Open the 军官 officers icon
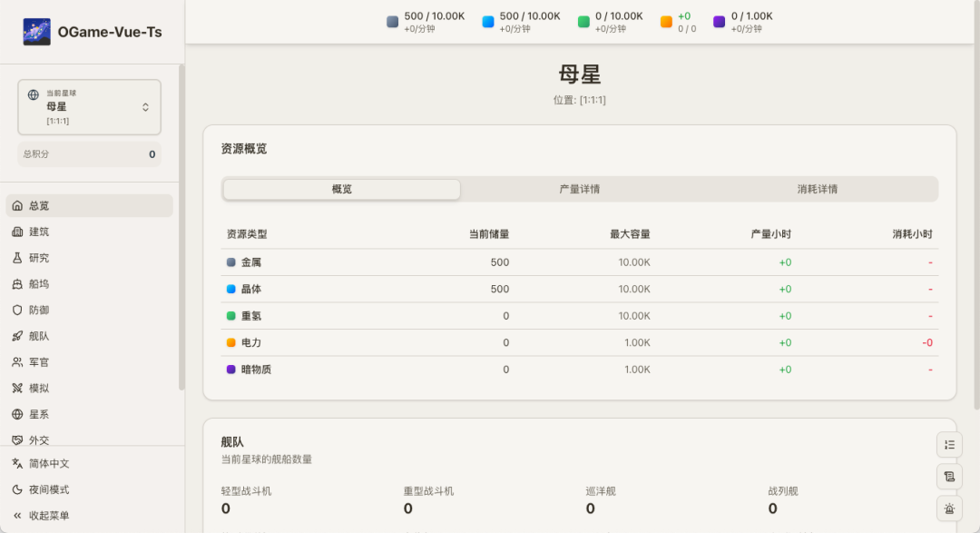980x533 pixels. coord(17,362)
